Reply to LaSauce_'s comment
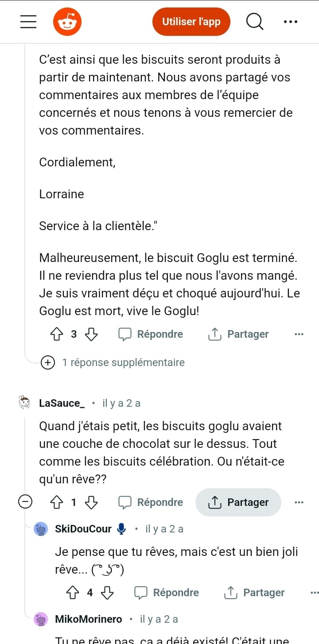319x644 pixels. click(x=151, y=502)
